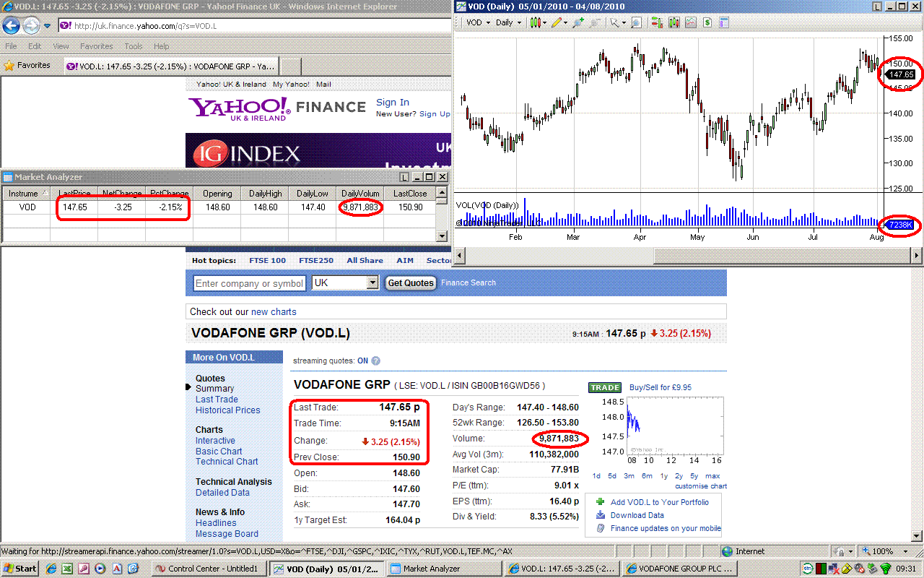Click the IG Index banner advertisement
This screenshot has height=578, width=924.
tap(318, 151)
